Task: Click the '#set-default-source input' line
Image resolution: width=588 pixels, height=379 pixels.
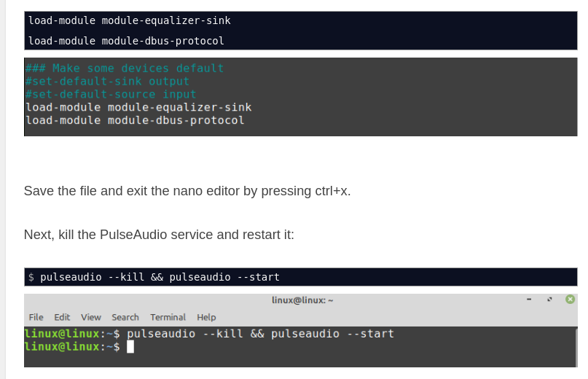Action: click(x=111, y=94)
